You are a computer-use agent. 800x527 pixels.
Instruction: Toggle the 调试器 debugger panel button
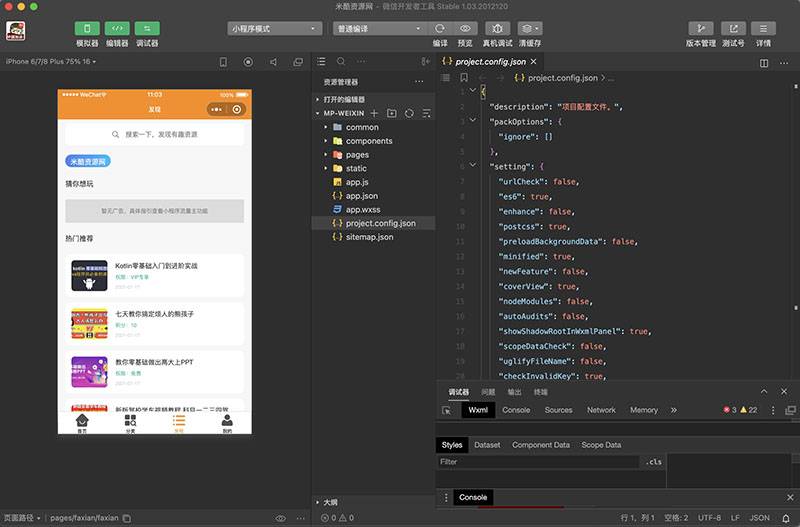(147, 29)
